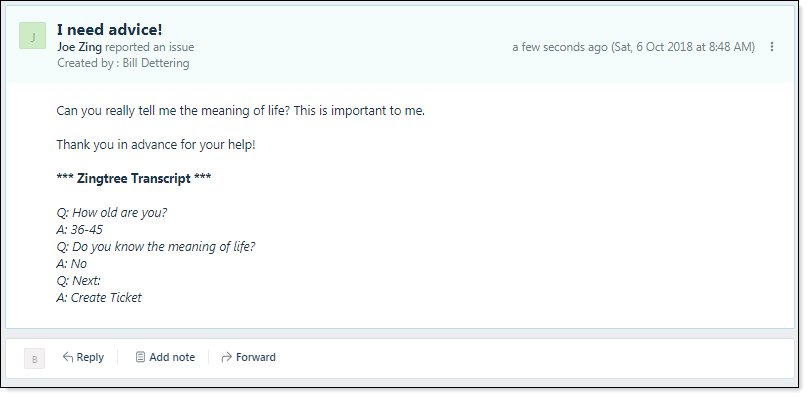Click the A: Create Ticket transcript line
The image size is (808, 397).
click(x=99, y=297)
